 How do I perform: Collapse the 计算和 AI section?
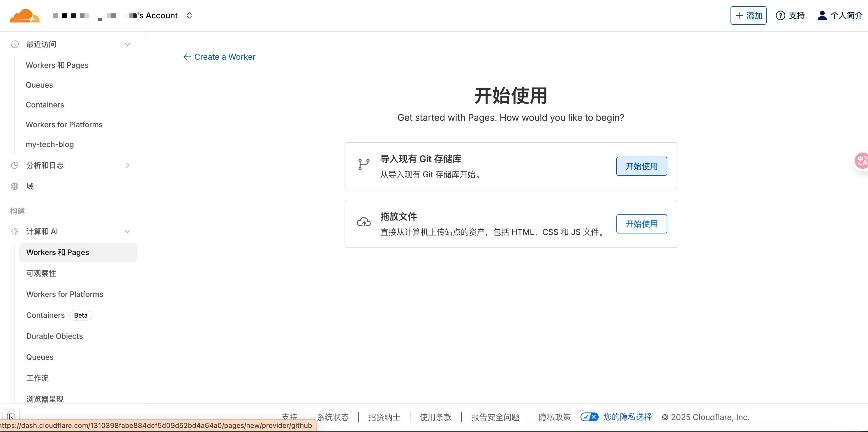pos(127,232)
